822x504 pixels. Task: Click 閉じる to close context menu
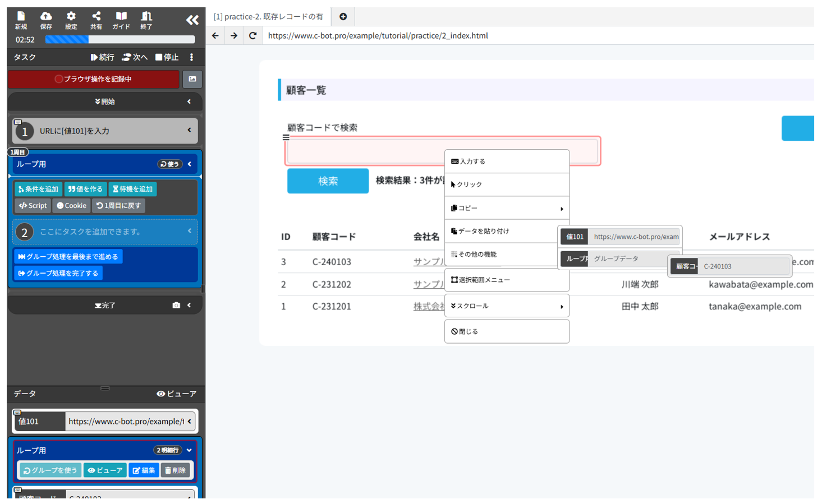507,331
